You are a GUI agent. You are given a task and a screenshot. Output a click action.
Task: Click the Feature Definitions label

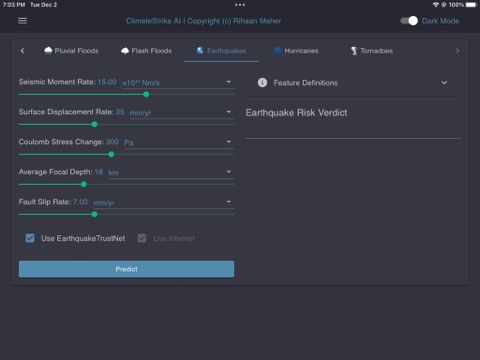click(306, 83)
